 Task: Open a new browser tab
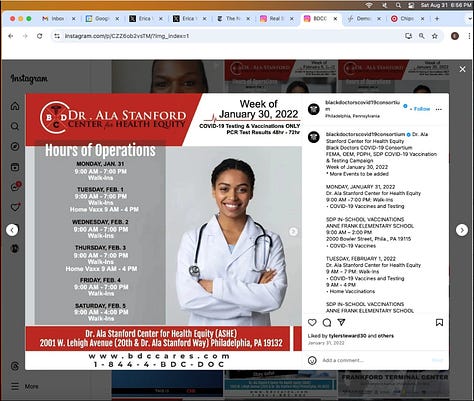[x=437, y=19]
